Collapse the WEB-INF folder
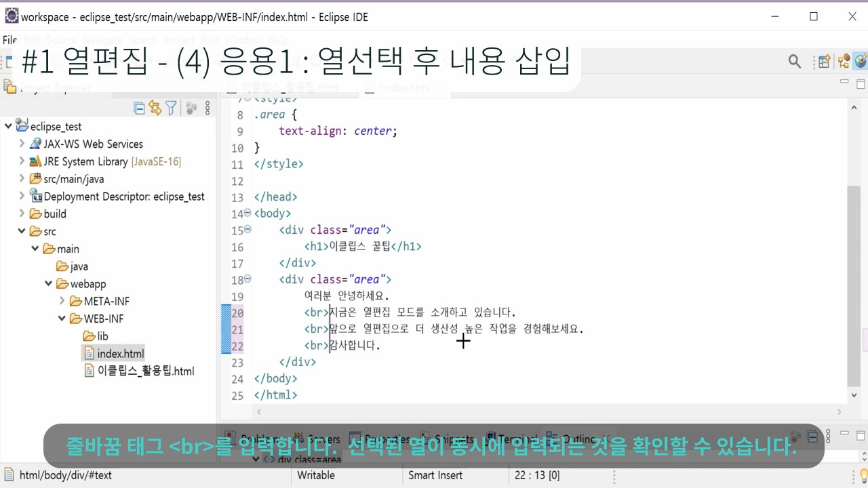Screen dimensions: 868x488 tap(62, 319)
